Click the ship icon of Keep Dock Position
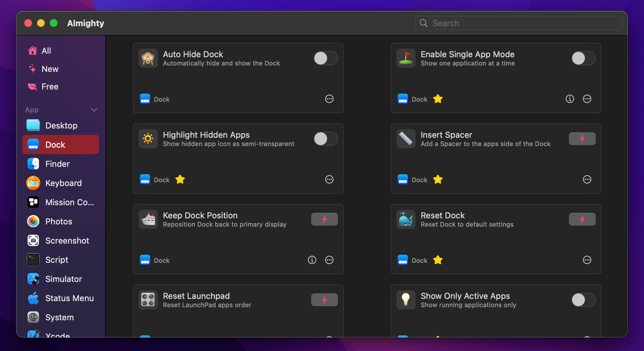Image resolution: width=644 pixels, height=351 pixels. [x=148, y=219]
